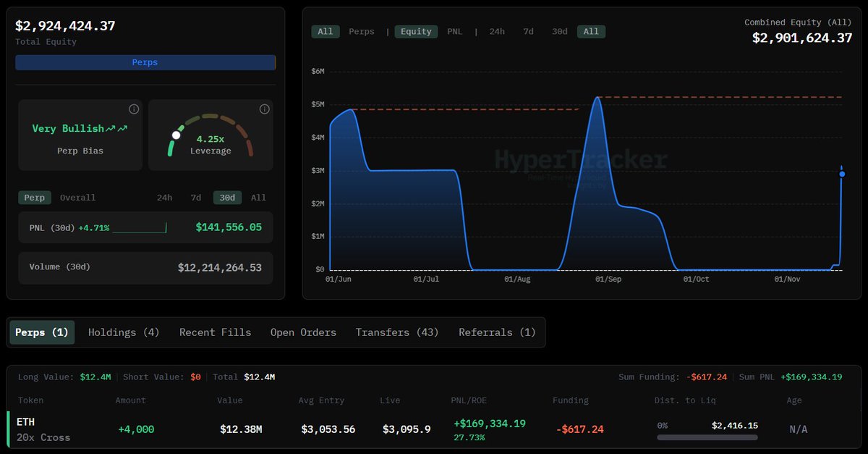Click the green needle dot on leverage gauge
This screenshot has height=454, width=868.
(x=176, y=135)
